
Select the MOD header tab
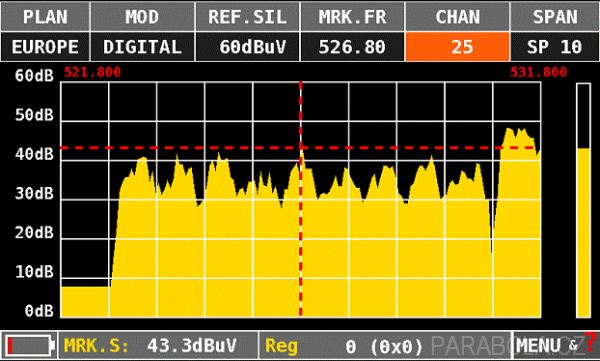[x=142, y=17]
